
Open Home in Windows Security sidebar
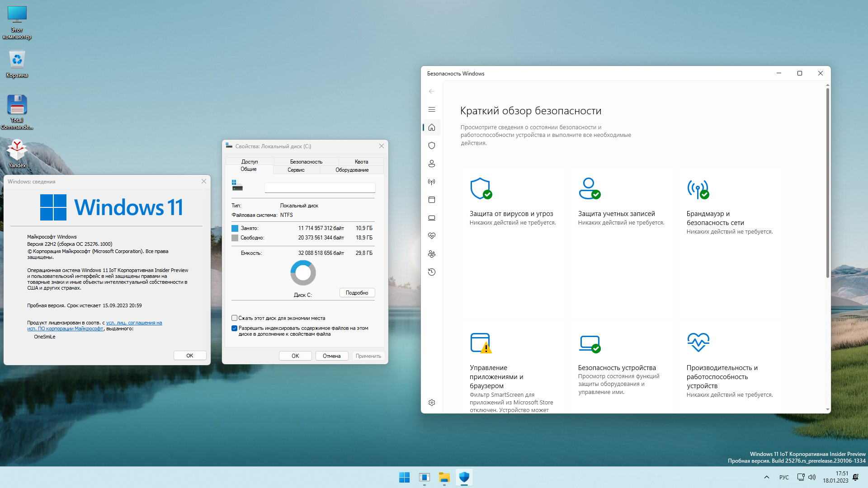tap(432, 127)
